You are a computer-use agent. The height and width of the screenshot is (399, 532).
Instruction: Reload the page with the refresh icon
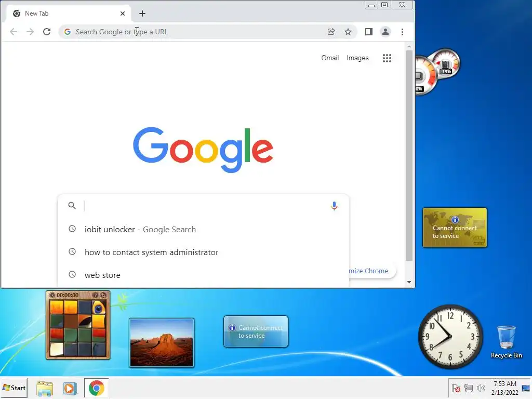(47, 32)
